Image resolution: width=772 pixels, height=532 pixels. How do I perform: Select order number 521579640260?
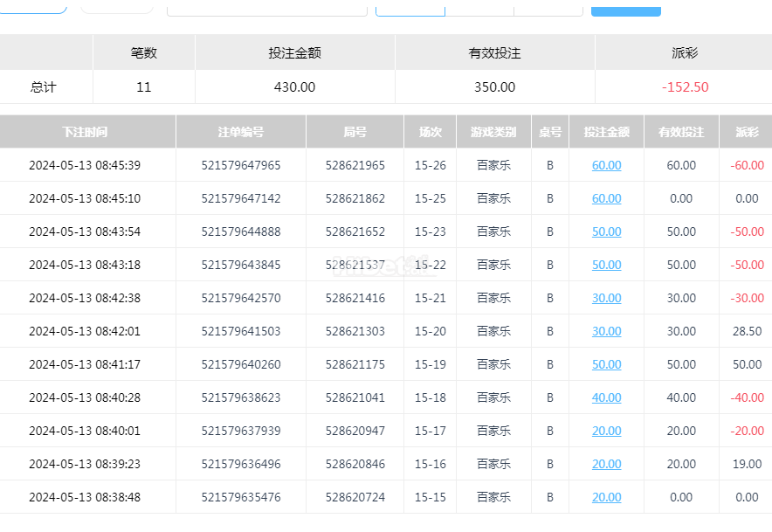(x=241, y=364)
